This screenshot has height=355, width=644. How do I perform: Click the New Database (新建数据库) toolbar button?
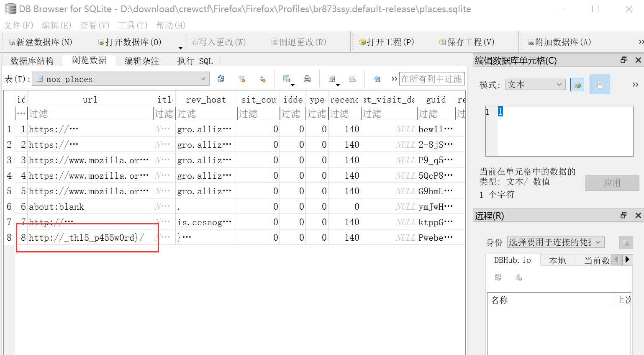41,42
